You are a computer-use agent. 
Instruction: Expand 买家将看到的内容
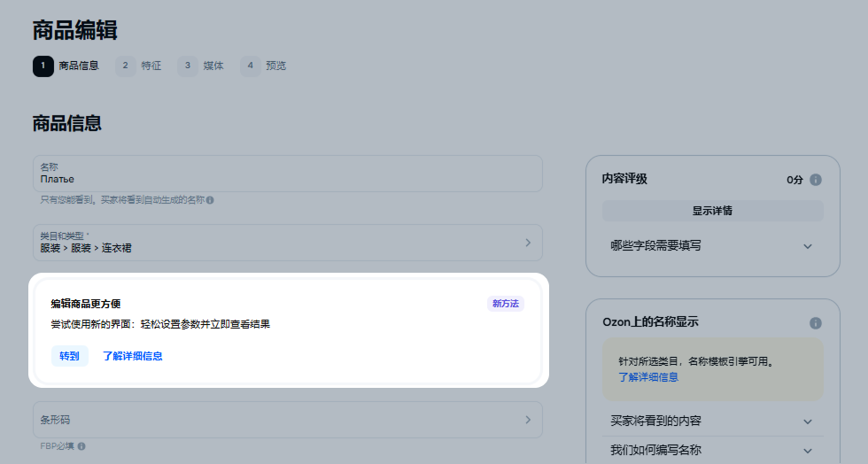tap(807, 421)
